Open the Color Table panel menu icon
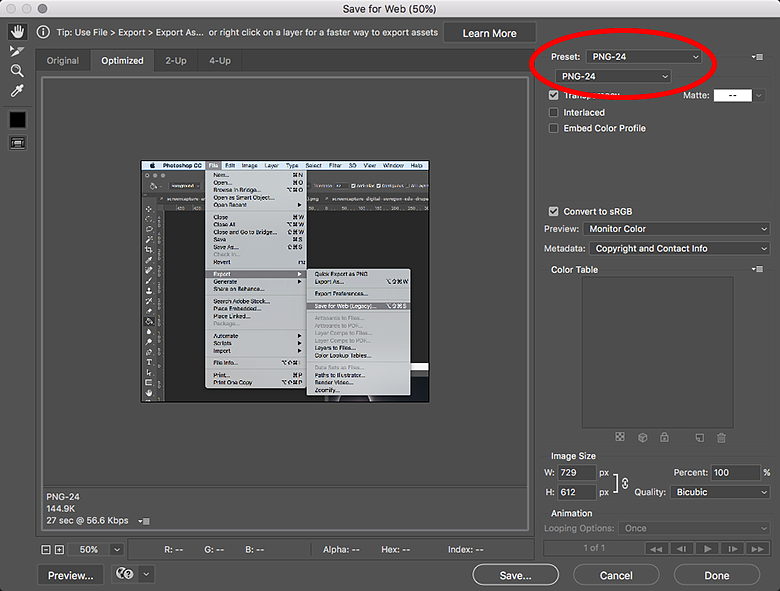Screen dimensions: 780x591 pyautogui.click(x=757, y=269)
